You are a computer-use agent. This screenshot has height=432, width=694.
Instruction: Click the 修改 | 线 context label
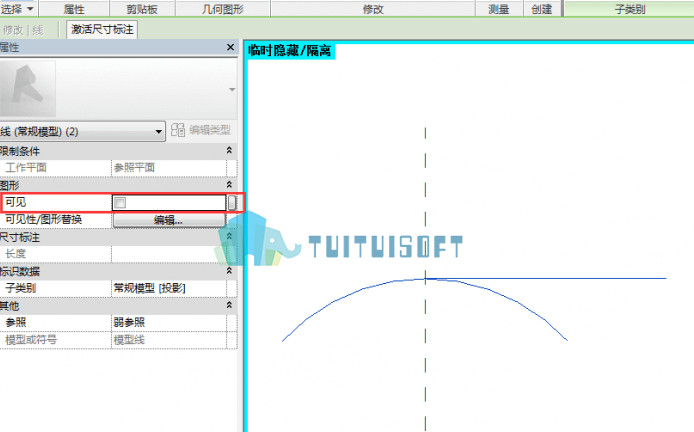(x=23, y=30)
